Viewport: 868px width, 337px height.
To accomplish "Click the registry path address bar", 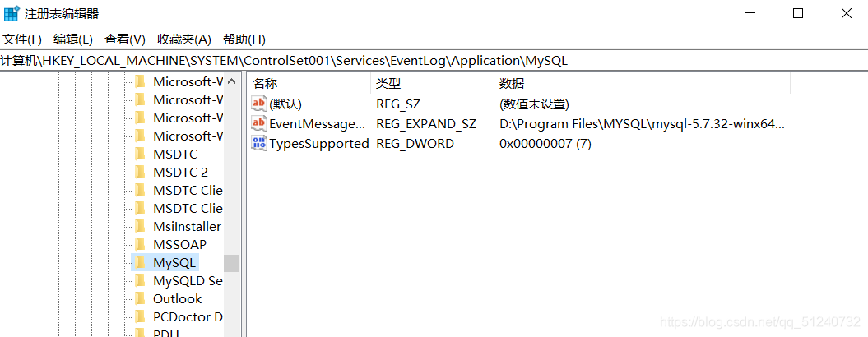I will click(x=434, y=61).
